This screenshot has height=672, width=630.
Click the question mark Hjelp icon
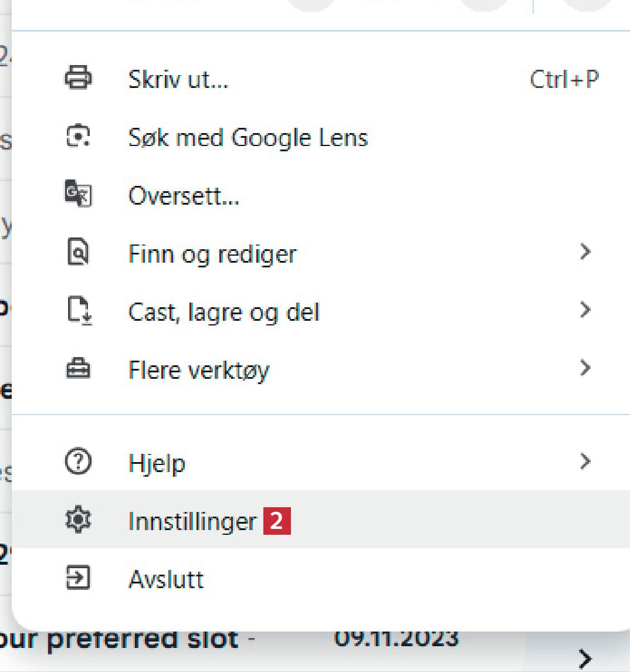point(78,463)
